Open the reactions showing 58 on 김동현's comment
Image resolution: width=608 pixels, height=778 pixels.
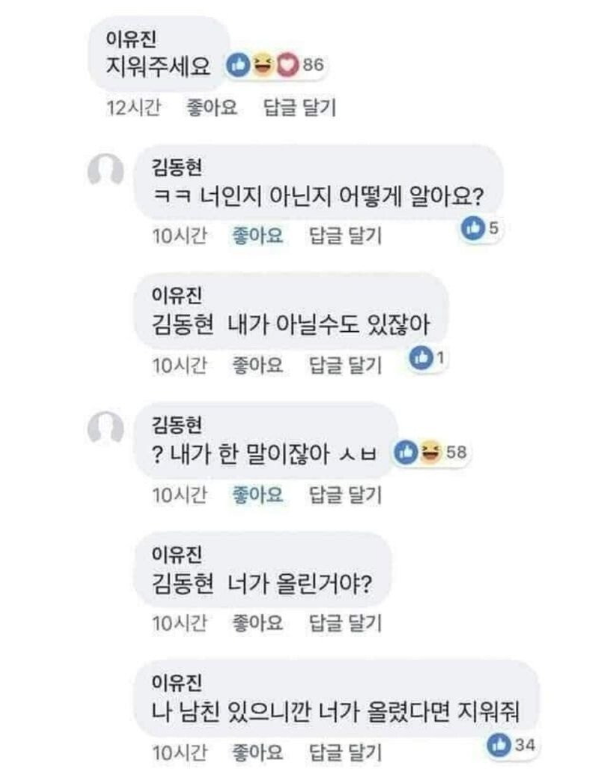click(x=431, y=453)
